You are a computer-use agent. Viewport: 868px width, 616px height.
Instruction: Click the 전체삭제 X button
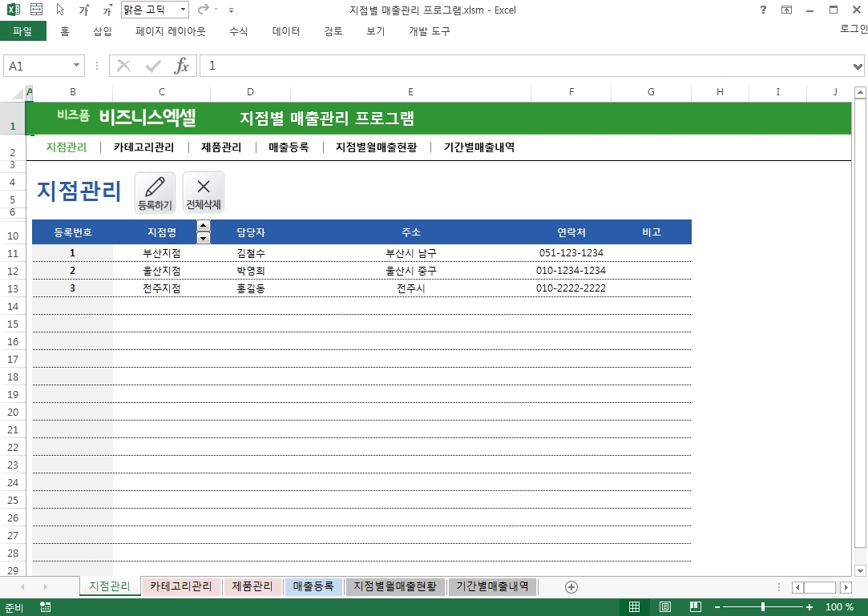tap(204, 192)
